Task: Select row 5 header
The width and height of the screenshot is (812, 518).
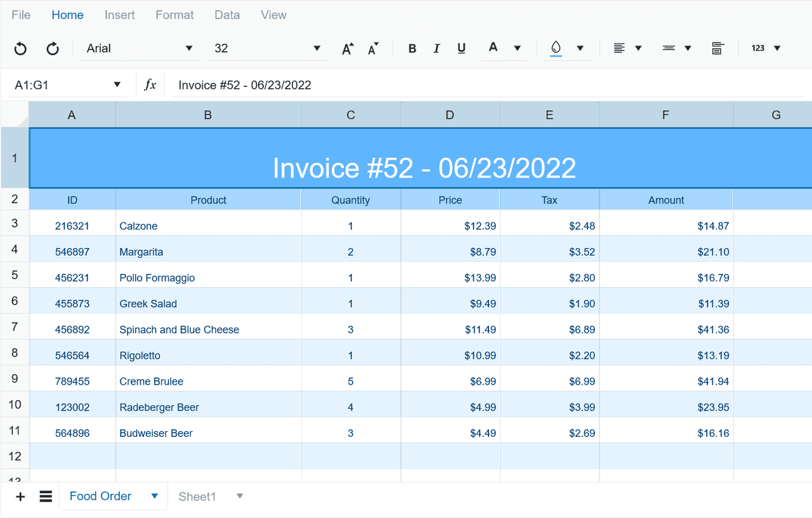Action: [15, 275]
